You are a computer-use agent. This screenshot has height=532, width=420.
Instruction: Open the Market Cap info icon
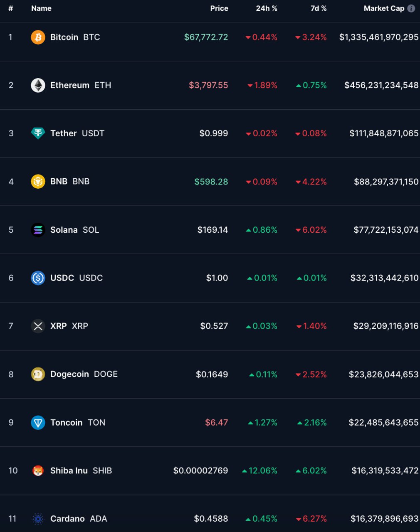411,8
